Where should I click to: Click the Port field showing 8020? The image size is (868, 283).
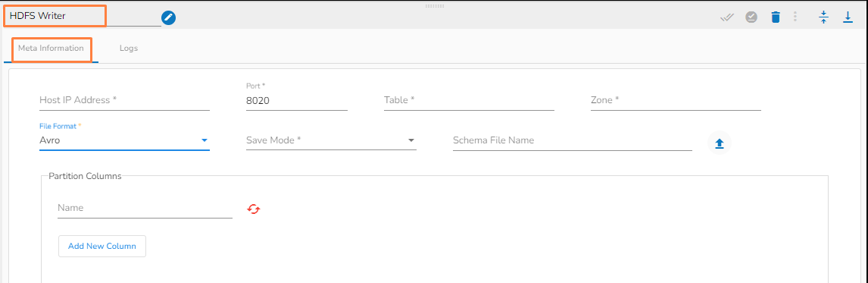[297, 100]
